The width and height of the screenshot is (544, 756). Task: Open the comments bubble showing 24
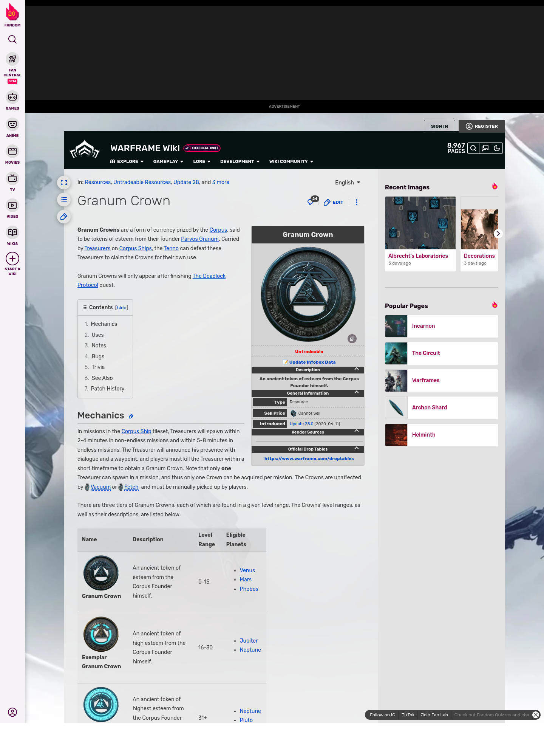point(312,202)
